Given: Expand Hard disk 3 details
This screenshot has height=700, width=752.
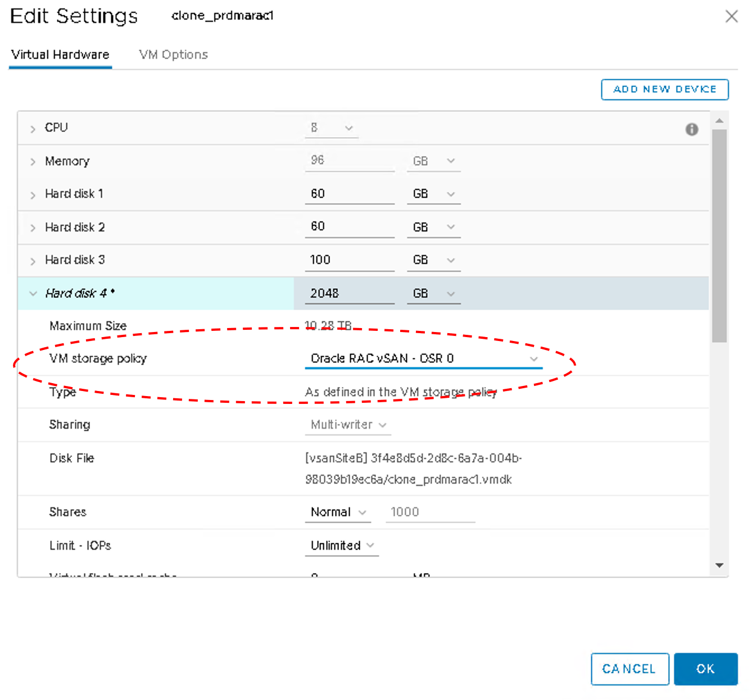Looking at the screenshot, I should [33, 261].
